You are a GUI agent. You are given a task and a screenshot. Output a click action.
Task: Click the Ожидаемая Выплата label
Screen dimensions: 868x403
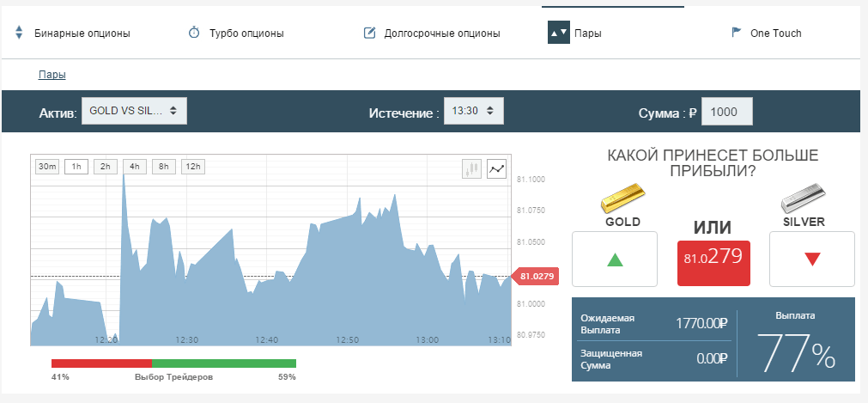pyautogui.click(x=607, y=324)
